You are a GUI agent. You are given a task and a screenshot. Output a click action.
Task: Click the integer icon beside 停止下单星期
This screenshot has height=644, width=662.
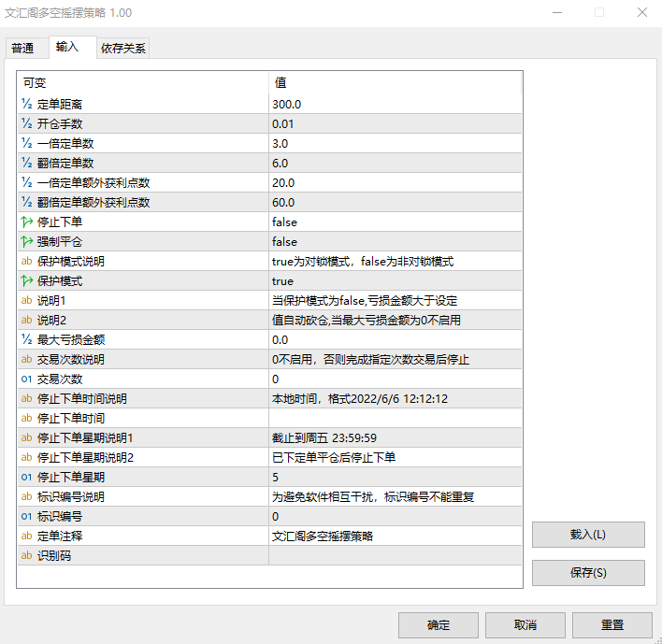(x=27, y=477)
